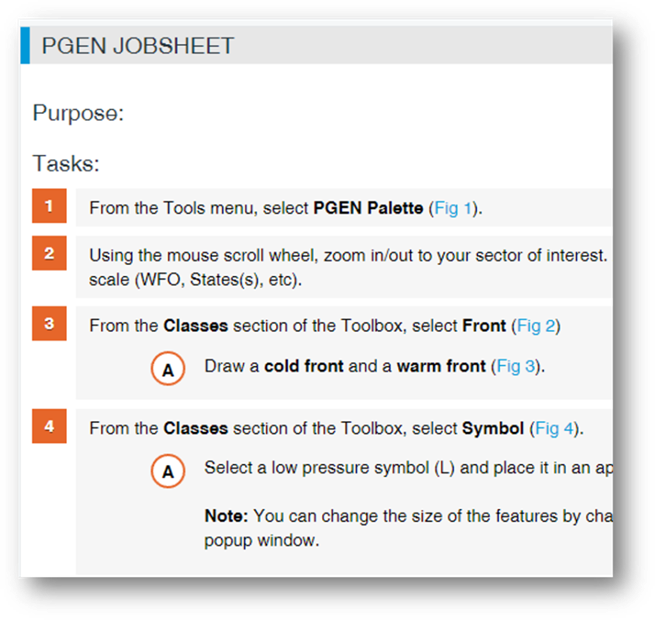The width and height of the screenshot is (655, 620).
Task: Open the Fig 4 link
Action: pos(554,429)
